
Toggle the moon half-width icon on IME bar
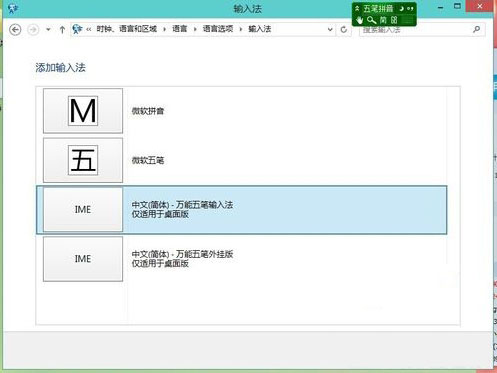pos(402,9)
